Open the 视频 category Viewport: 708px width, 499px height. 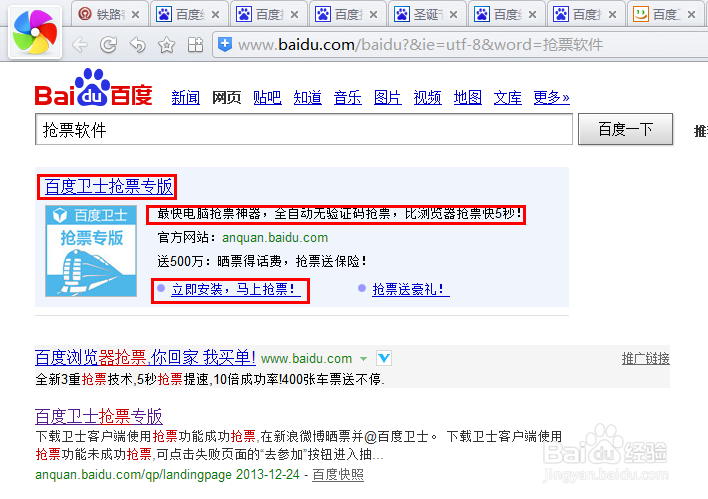pyautogui.click(x=428, y=98)
